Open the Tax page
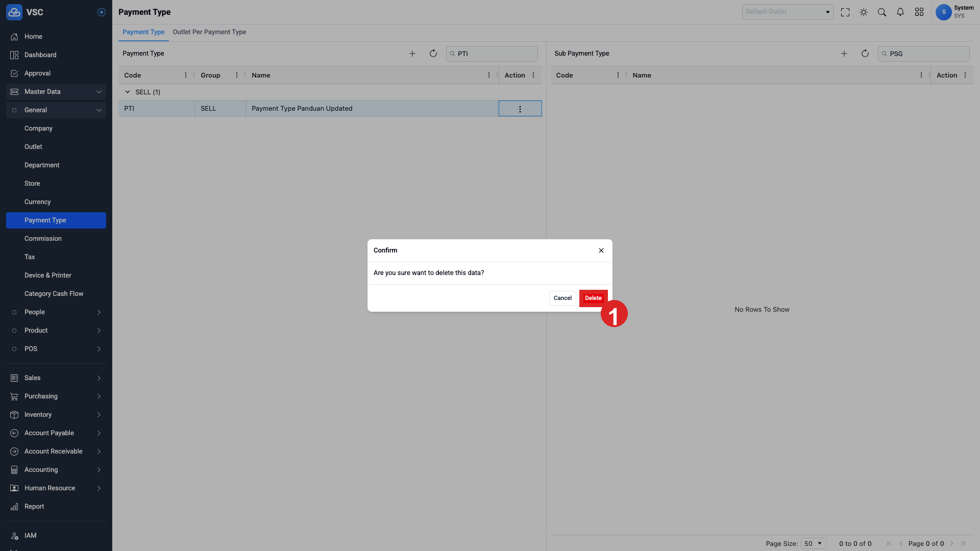 pyautogui.click(x=56, y=257)
